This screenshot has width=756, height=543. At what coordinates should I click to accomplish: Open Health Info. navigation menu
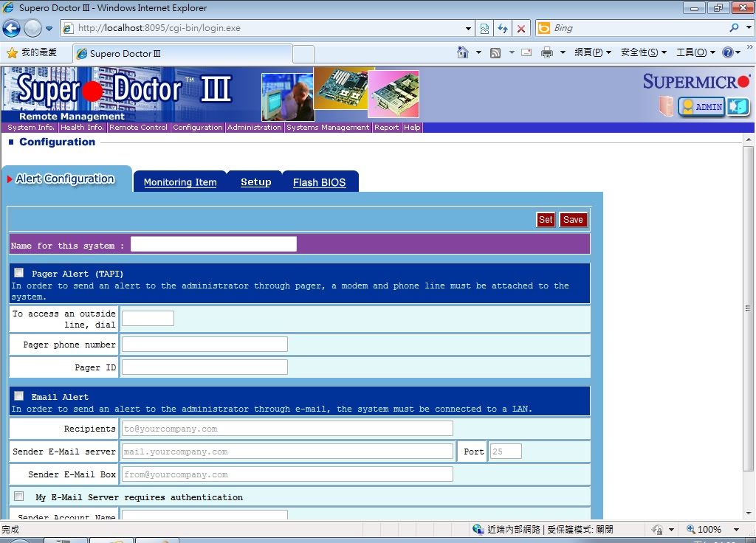click(x=82, y=127)
